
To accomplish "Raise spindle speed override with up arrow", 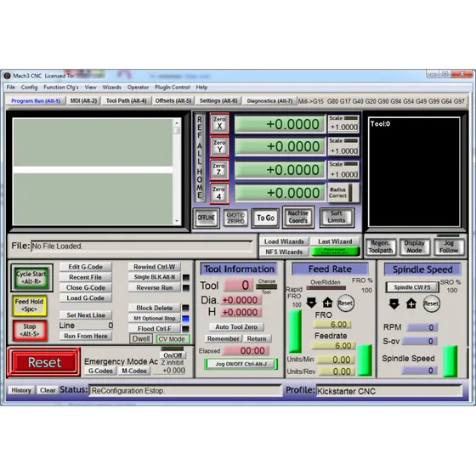I will [x=411, y=303].
